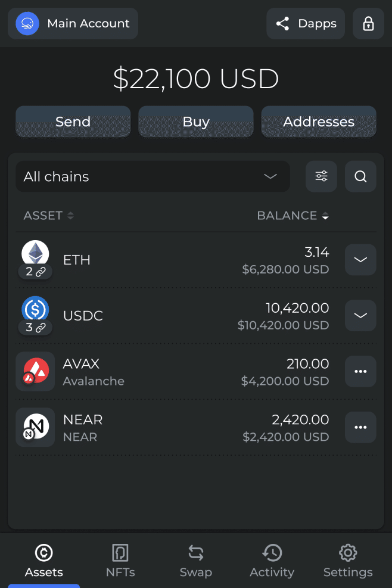Switch to the NFTs tab

coord(120,561)
